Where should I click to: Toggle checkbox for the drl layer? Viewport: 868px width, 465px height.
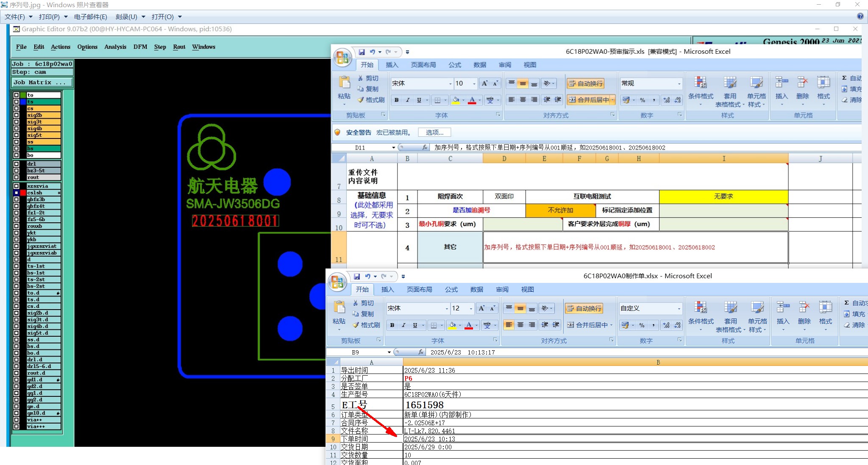pos(16,164)
